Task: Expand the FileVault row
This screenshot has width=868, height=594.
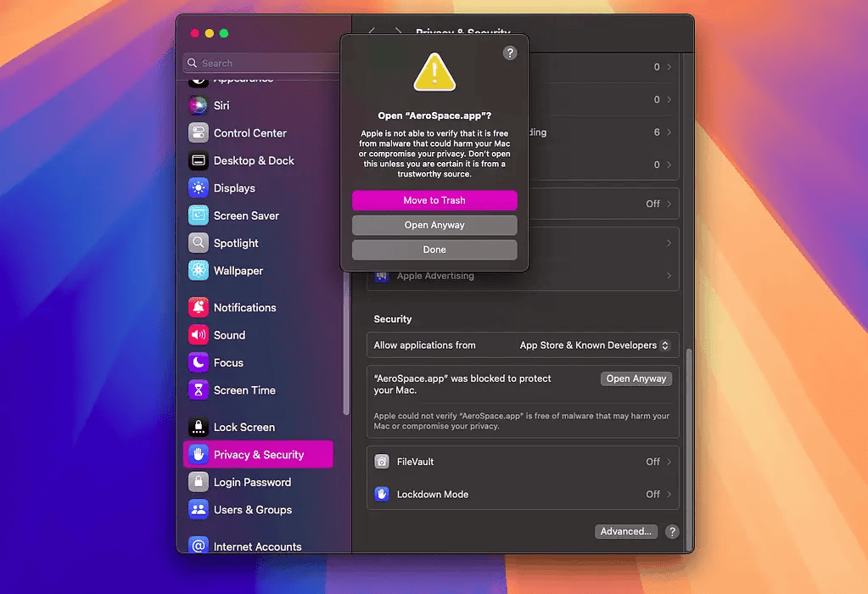Action: pos(523,462)
